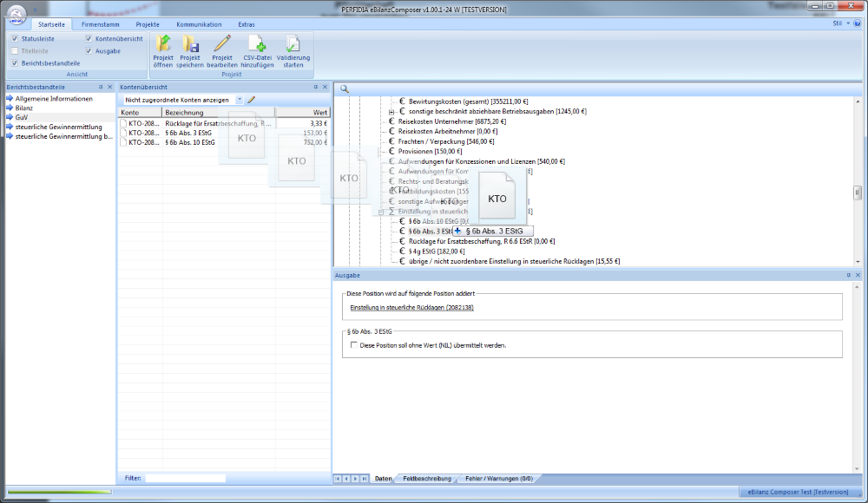
Task: Click the euro icon of Frachten / Verpackung
Action: [391, 141]
